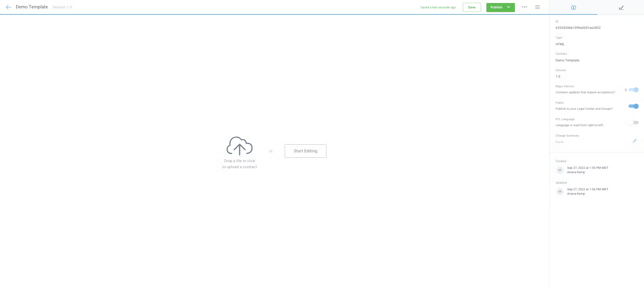This screenshot has width=644, height=289.
Task: Click the 'Saved a few seconds ago' status
Action: (x=438, y=7)
